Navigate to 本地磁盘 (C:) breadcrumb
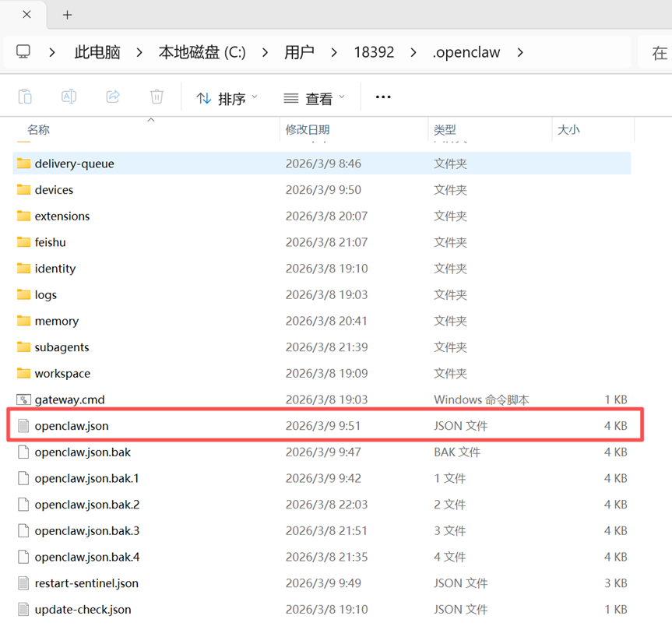The width and height of the screenshot is (672, 644). (202, 52)
